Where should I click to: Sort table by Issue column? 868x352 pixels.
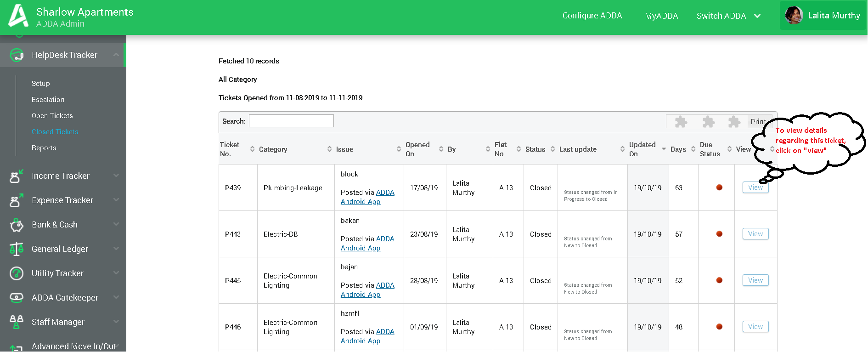pyautogui.click(x=399, y=149)
